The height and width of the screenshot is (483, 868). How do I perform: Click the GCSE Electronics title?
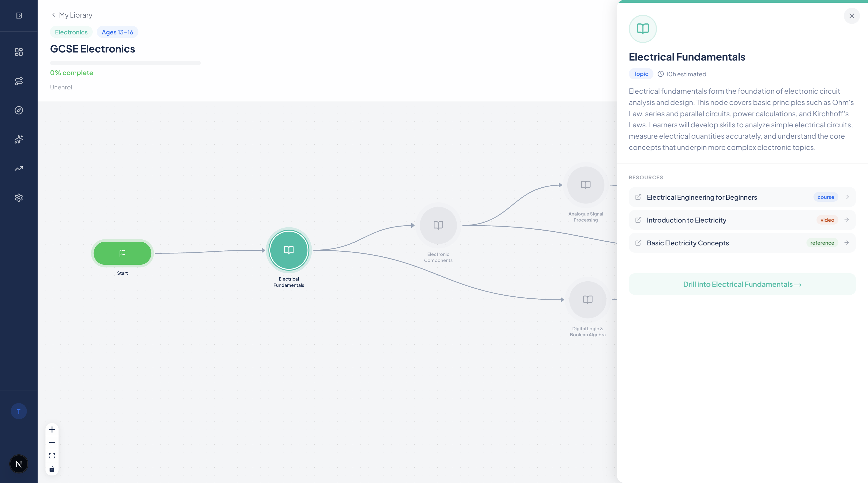coord(92,49)
